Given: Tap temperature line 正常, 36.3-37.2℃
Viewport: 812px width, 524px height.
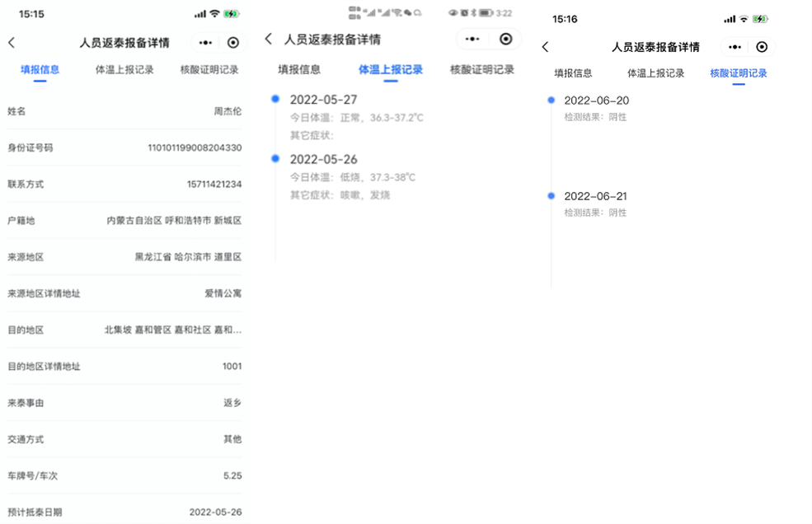Looking at the screenshot, I should [357, 118].
